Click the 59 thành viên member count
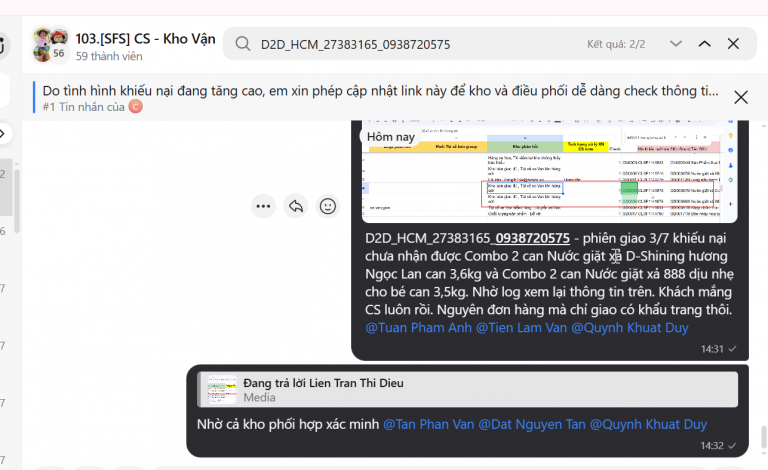The image size is (768, 470). click(x=109, y=56)
